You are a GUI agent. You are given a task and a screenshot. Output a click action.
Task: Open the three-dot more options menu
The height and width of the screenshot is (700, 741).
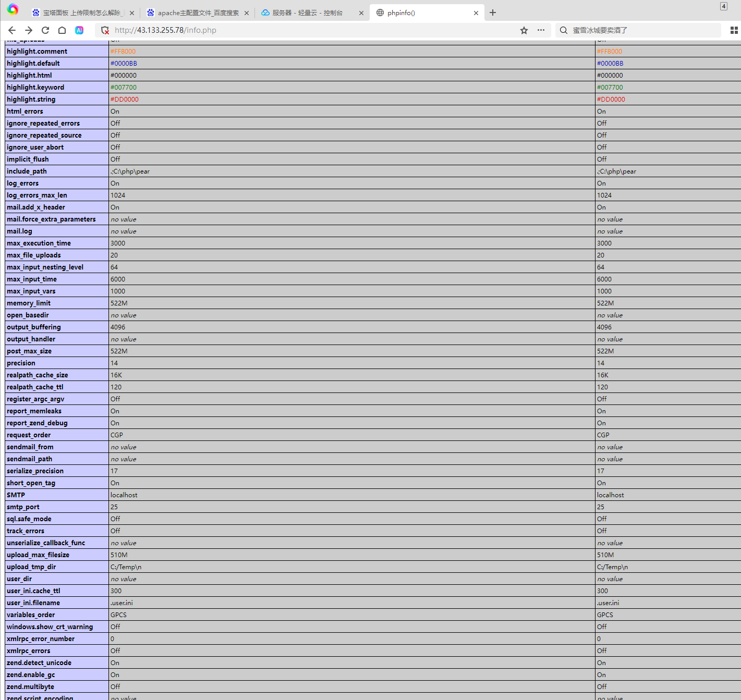click(x=541, y=30)
